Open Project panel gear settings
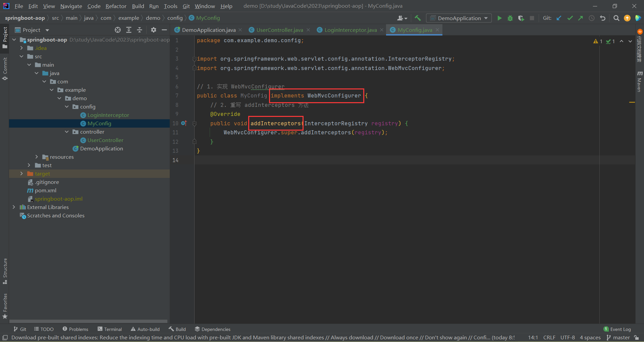 (154, 30)
